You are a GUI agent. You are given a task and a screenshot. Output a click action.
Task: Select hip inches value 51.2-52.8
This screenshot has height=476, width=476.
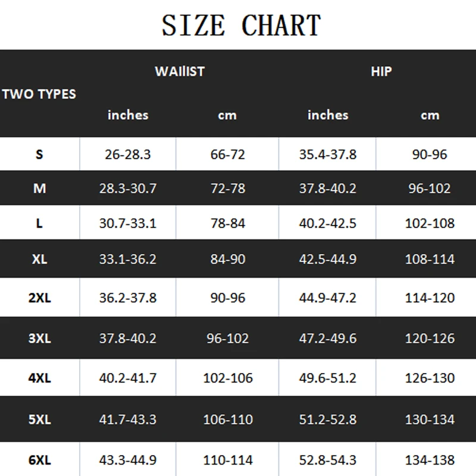328,419
